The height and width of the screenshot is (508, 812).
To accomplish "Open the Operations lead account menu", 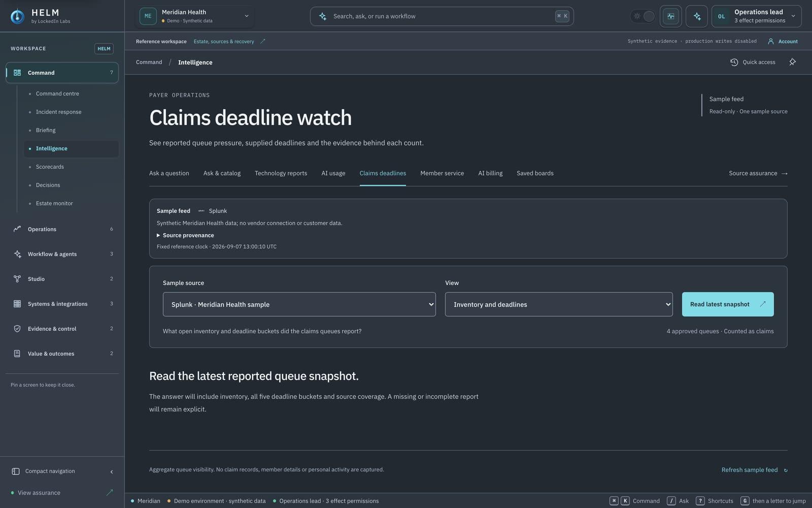I will click(757, 16).
